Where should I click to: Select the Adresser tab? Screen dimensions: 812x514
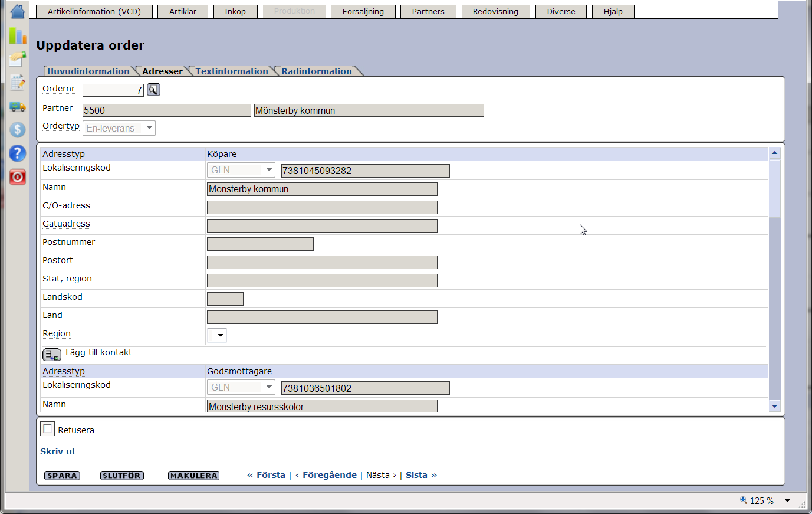[x=162, y=71]
